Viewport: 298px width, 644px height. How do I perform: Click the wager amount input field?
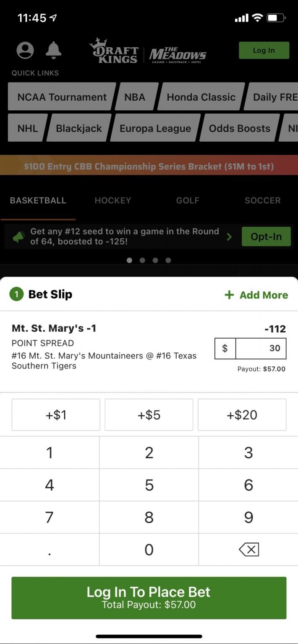pyautogui.click(x=260, y=348)
